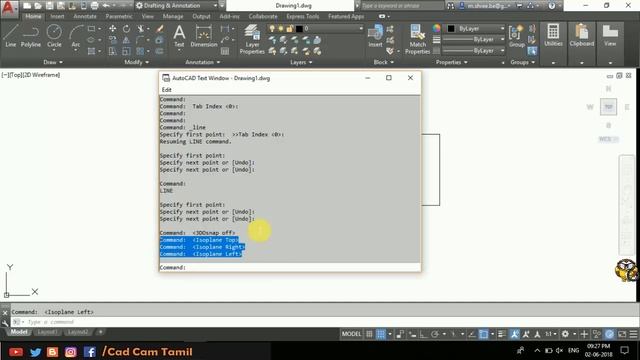Viewport: 640px width, 360px height.
Task: Select the Line tool
Action: click(11, 36)
